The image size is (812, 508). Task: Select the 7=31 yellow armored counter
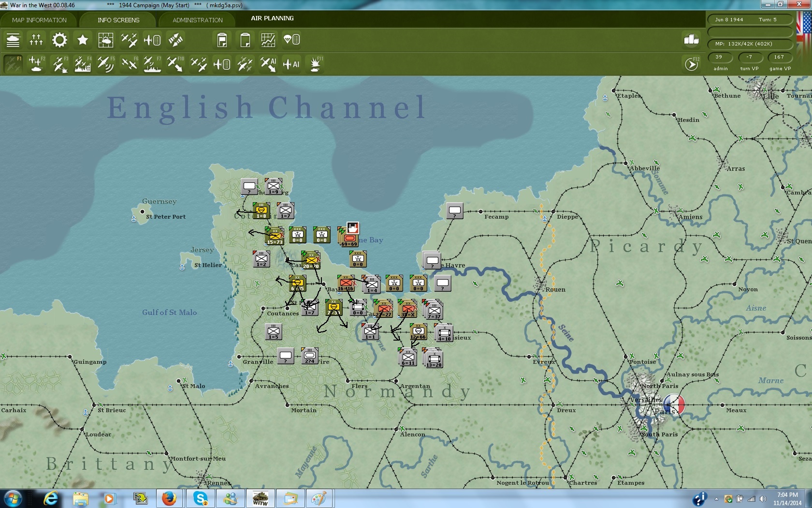(x=333, y=308)
